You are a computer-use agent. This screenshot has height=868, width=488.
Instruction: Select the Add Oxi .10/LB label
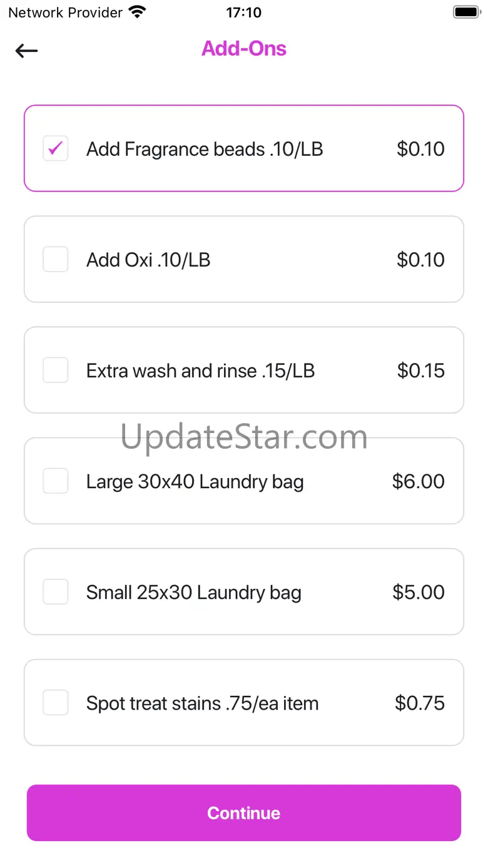[x=148, y=260]
